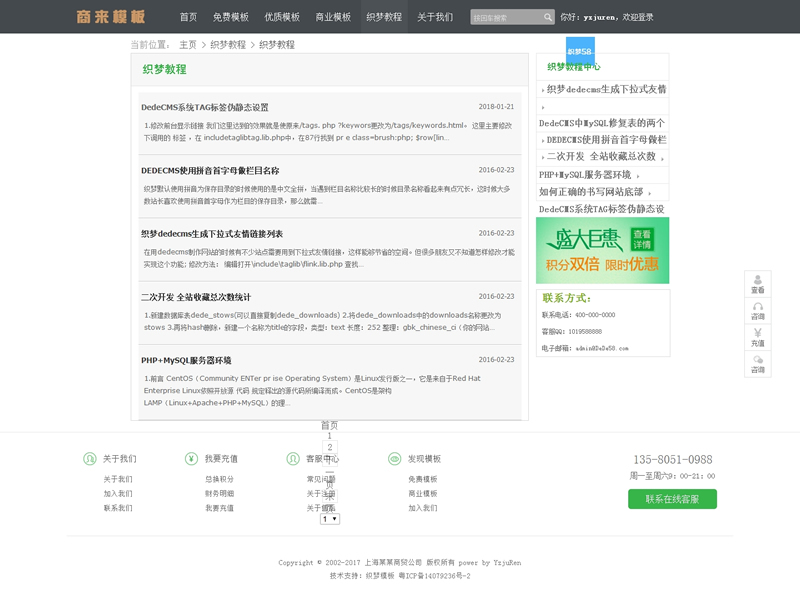The width and height of the screenshot is (800, 603).
Task: Click the 关于我们 person icon in footer
Action: (x=89, y=459)
